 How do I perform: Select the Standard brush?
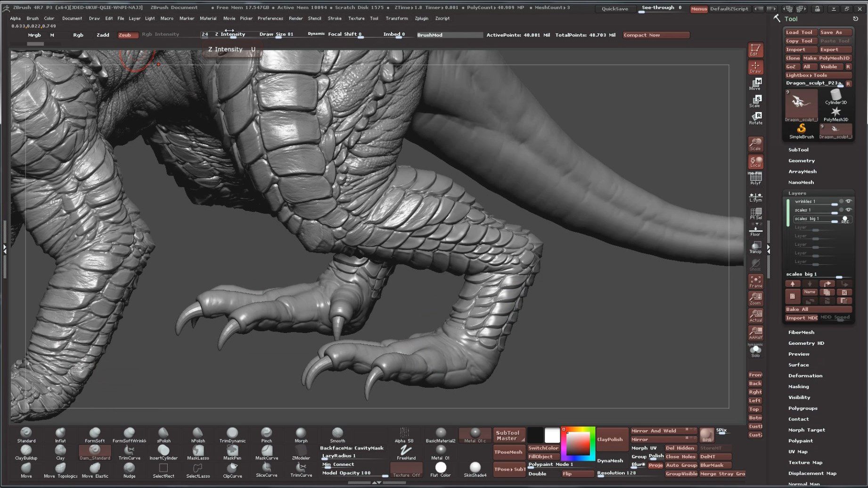(x=26, y=435)
